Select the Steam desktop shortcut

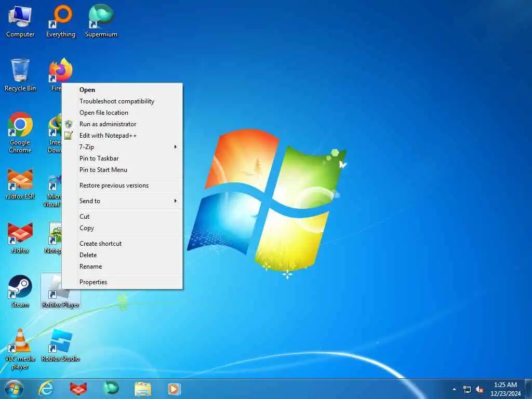pos(20,291)
